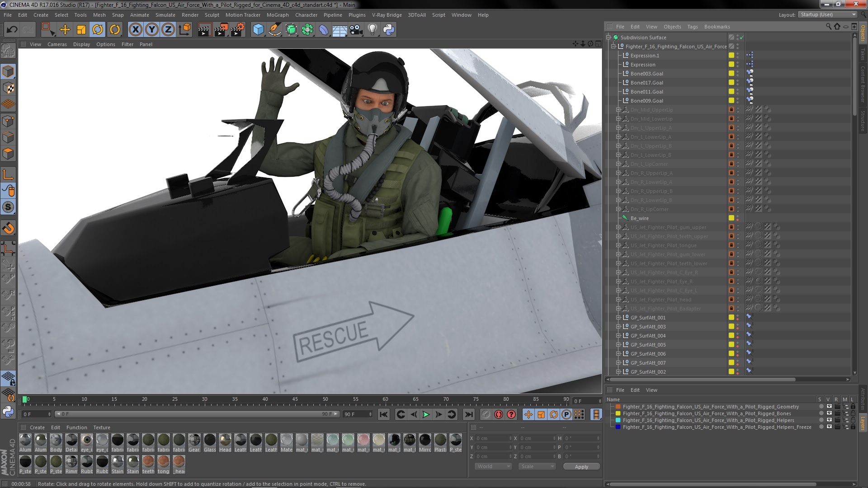Select the teeth material swatch
The width and height of the screenshot is (868, 488).
pyautogui.click(x=148, y=465)
